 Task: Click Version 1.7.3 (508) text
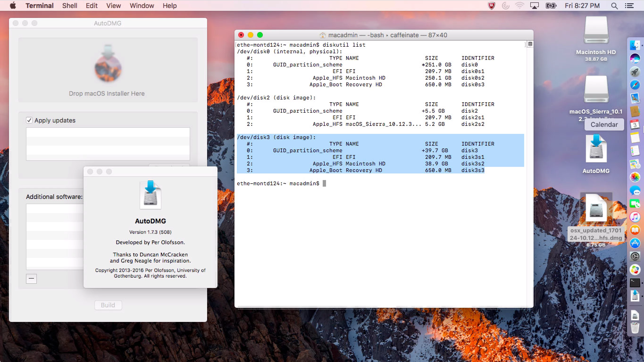coord(150,232)
